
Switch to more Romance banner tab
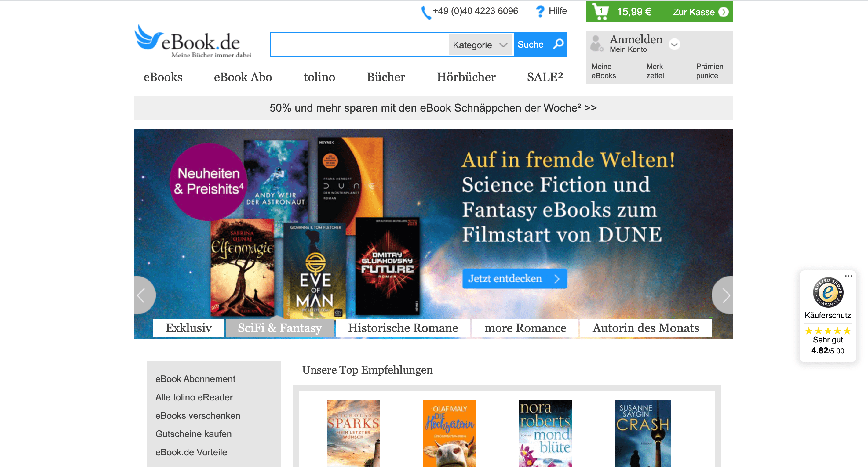click(525, 328)
